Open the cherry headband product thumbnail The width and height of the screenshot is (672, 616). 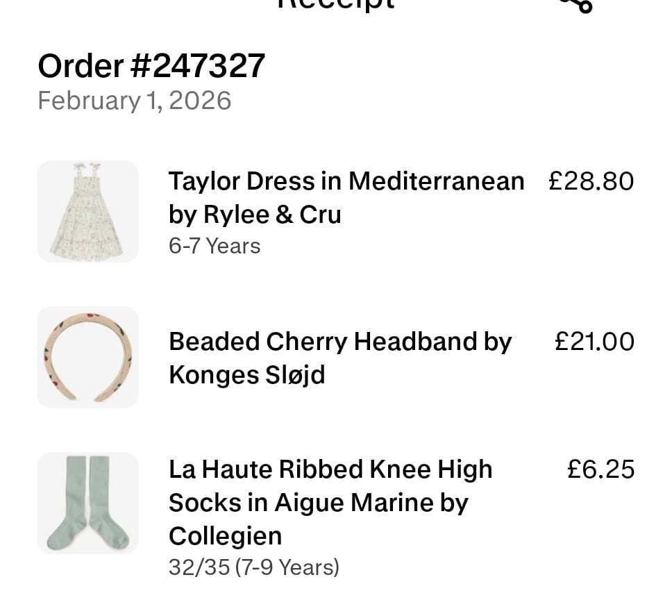[87, 357]
